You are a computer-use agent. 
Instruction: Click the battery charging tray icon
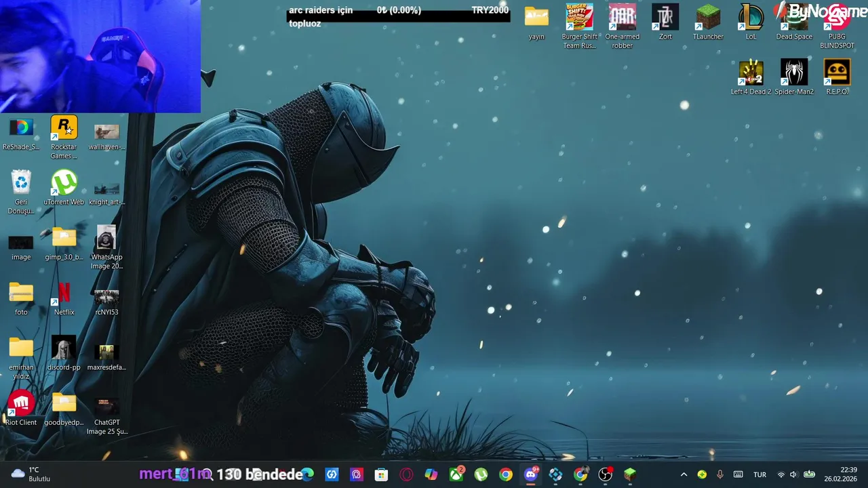809,474
